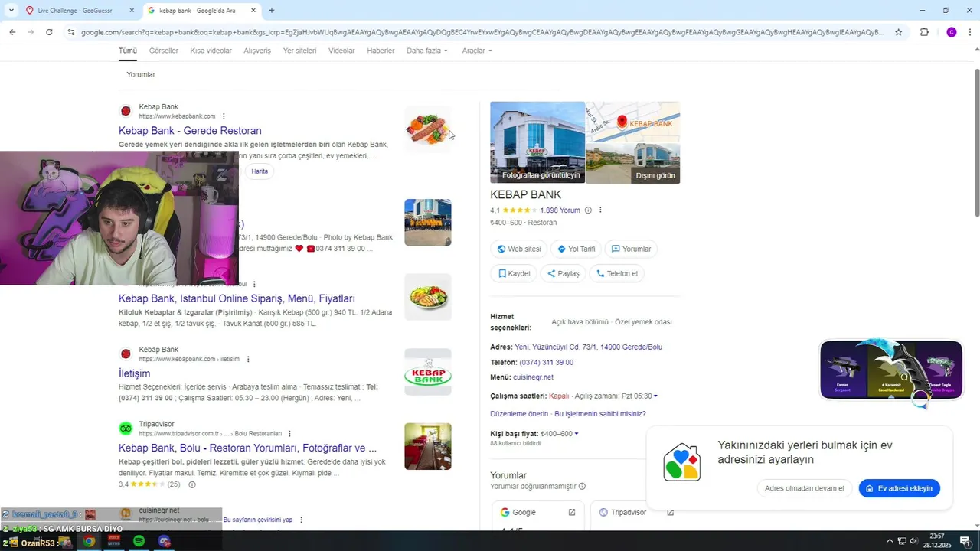Click the site info icon in address bar
The width and height of the screenshot is (980, 551).
[x=71, y=32]
